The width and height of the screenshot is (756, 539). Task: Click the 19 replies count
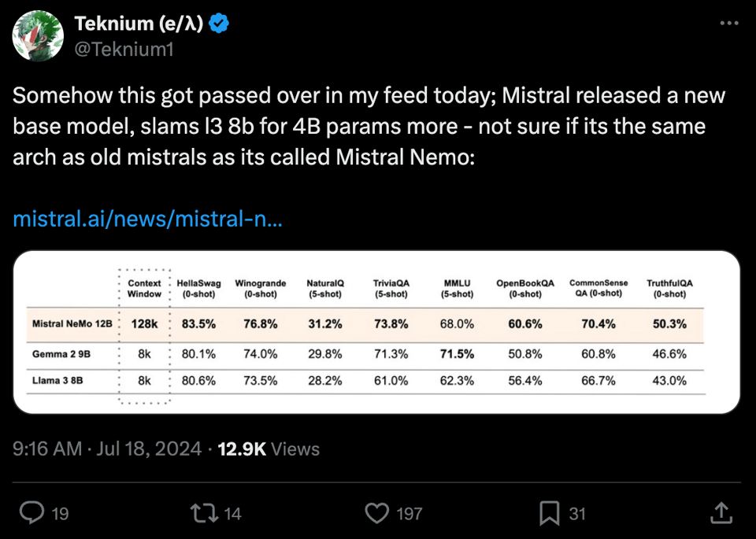60,514
